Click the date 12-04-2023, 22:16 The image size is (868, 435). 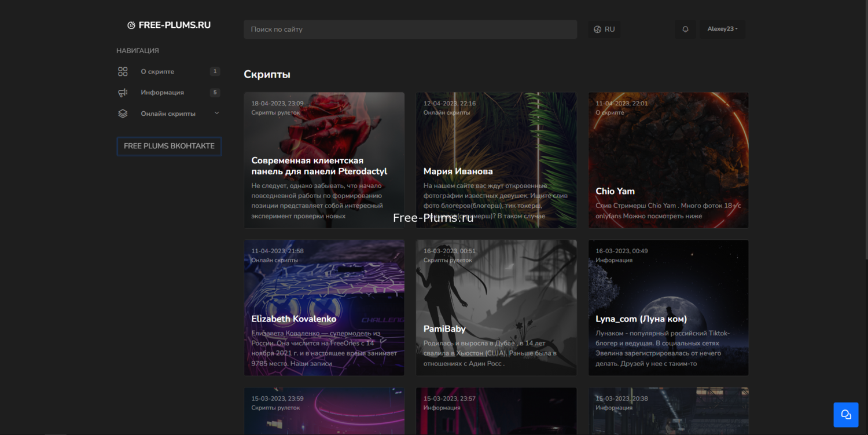pyautogui.click(x=450, y=104)
